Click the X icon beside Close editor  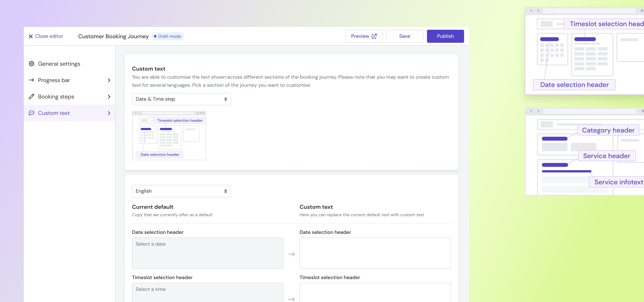click(x=30, y=36)
